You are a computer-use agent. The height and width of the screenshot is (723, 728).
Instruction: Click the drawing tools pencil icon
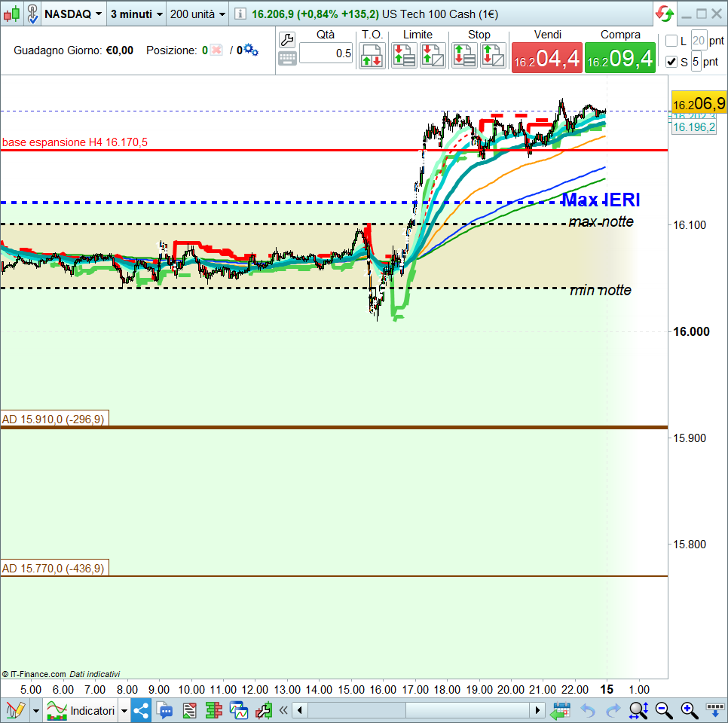click(x=15, y=710)
